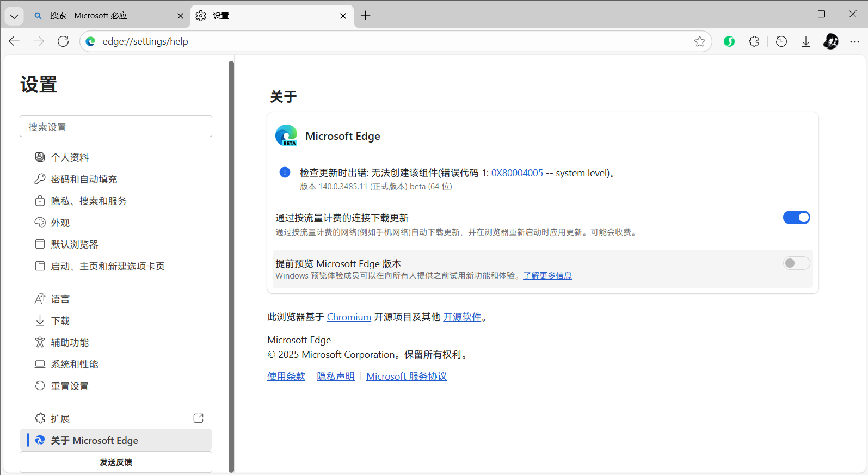This screenshot has height=475, width=868.
Task: Reload the page with refresh icon
Action: (63, 41)
